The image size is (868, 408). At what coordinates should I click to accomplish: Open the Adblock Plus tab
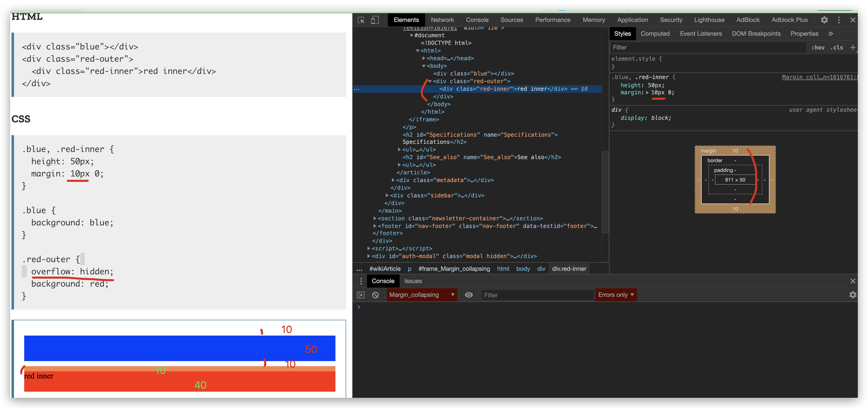(x=789, y=20)
